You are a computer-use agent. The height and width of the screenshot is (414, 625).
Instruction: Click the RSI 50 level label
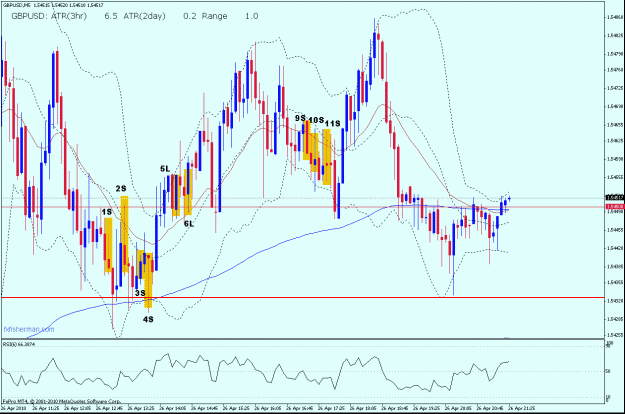[608, 371]
